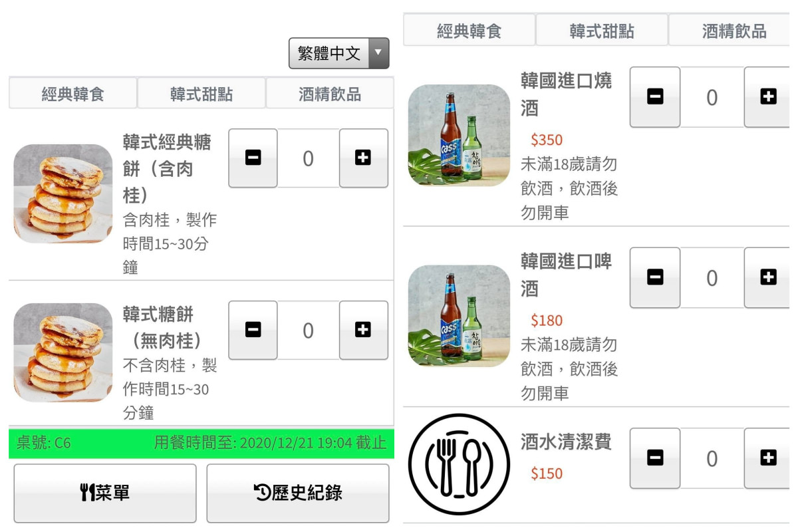Viewport: 798px width, 532px height.
Task: Select 韓式甜點 tab on left screen
Action: tap(201, 93)
